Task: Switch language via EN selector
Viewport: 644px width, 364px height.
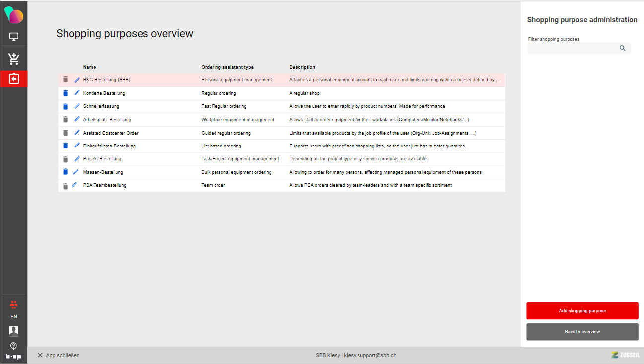Action: pyautogui.click(x=14, y=317)
